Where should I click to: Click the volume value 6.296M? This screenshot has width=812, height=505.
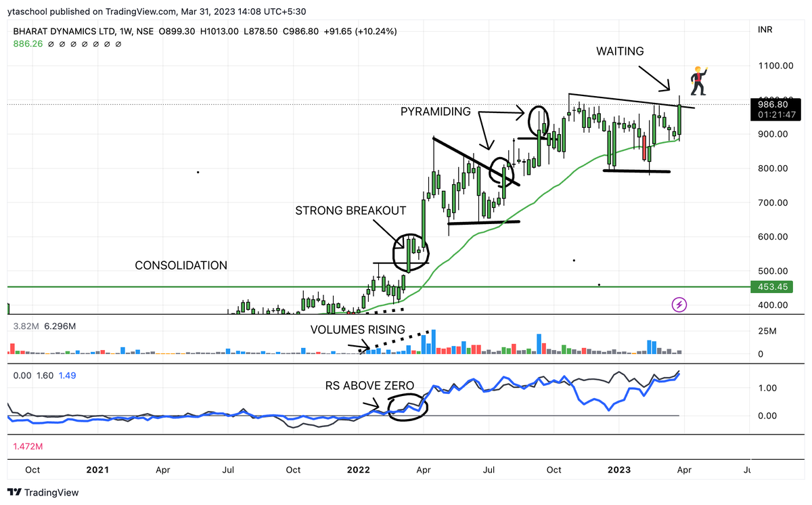coord(60,326)
